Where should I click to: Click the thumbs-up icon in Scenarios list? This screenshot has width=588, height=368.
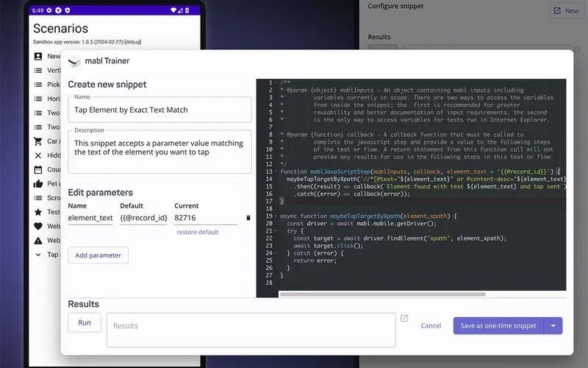[38, 184]
